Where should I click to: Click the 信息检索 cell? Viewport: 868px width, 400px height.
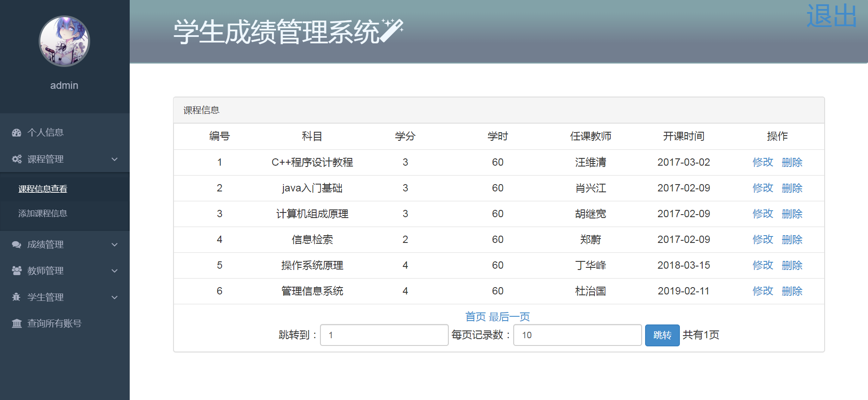(312, 239)
